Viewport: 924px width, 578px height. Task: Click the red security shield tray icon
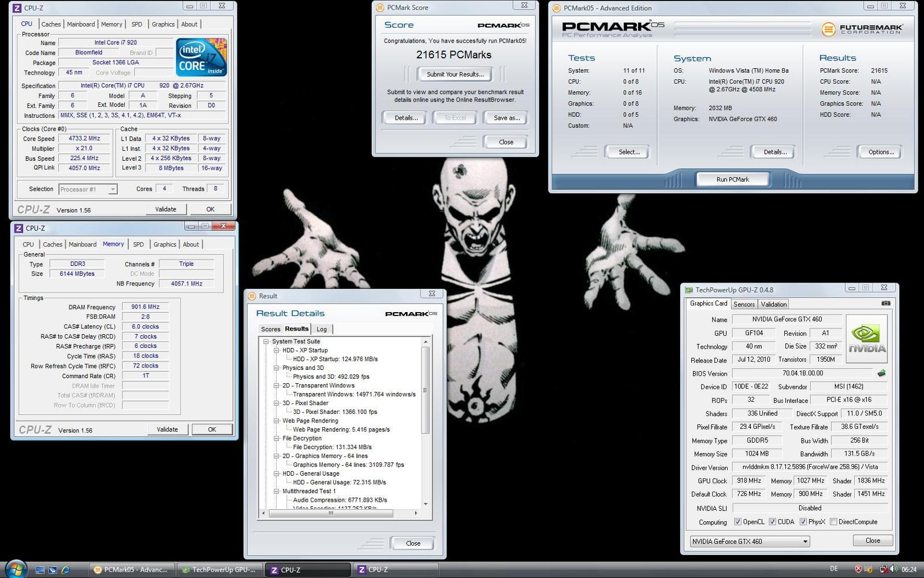click(859, 569)
